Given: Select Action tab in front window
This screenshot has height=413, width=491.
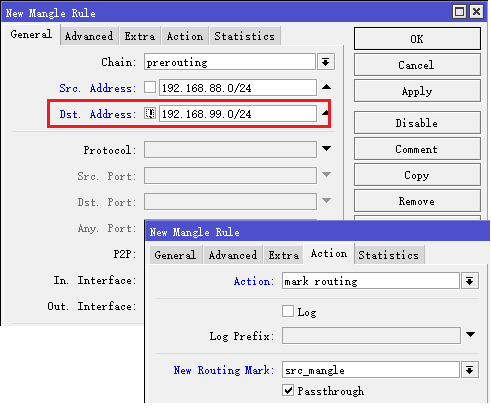Looking at the screenshot, I should (x=329, y=254).
